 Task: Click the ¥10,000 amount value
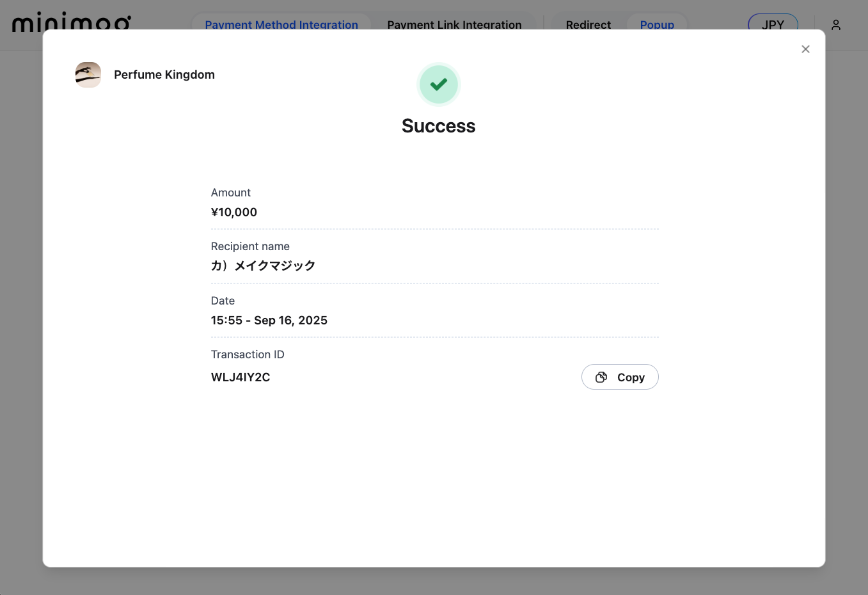pyautogui.click(x=234, y=212)
